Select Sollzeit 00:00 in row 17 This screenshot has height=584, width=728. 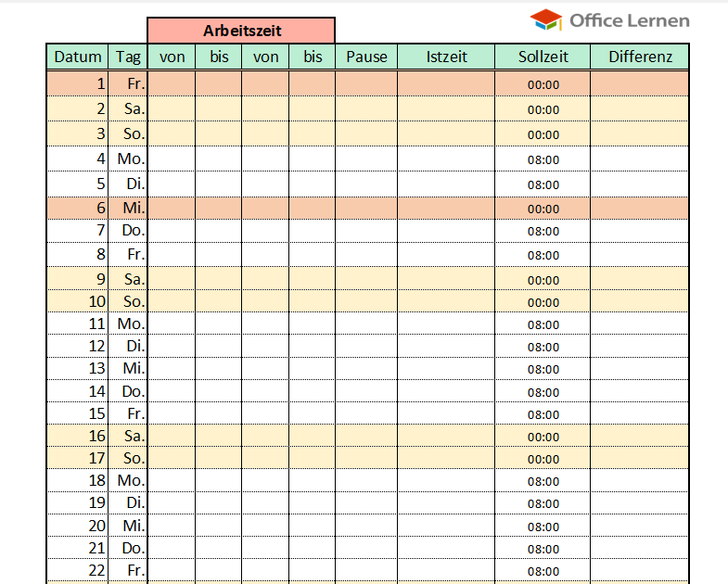(x=543, y=459)
